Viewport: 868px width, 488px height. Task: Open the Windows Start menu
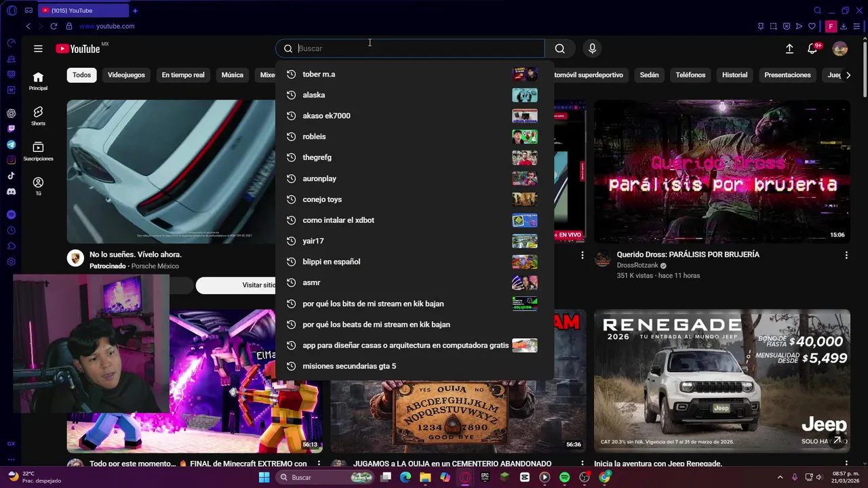[x=264, y=477]
